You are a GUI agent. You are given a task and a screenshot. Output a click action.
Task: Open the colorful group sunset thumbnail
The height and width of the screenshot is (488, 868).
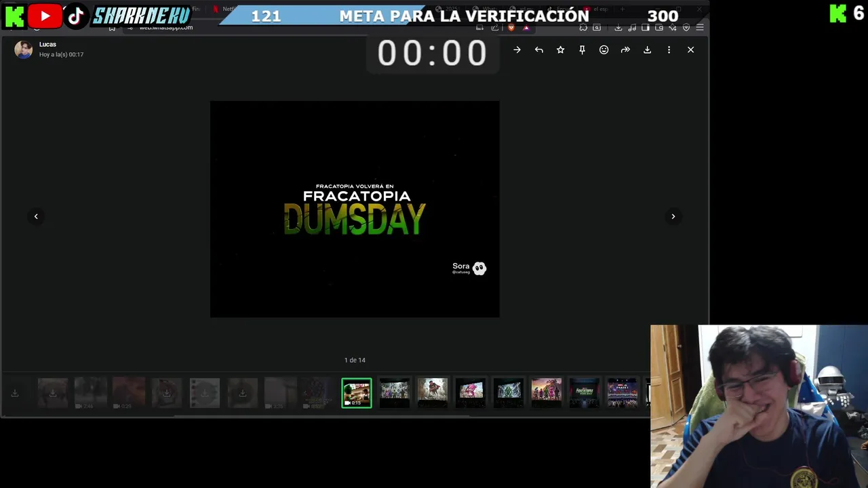click(x=547, y=393)
